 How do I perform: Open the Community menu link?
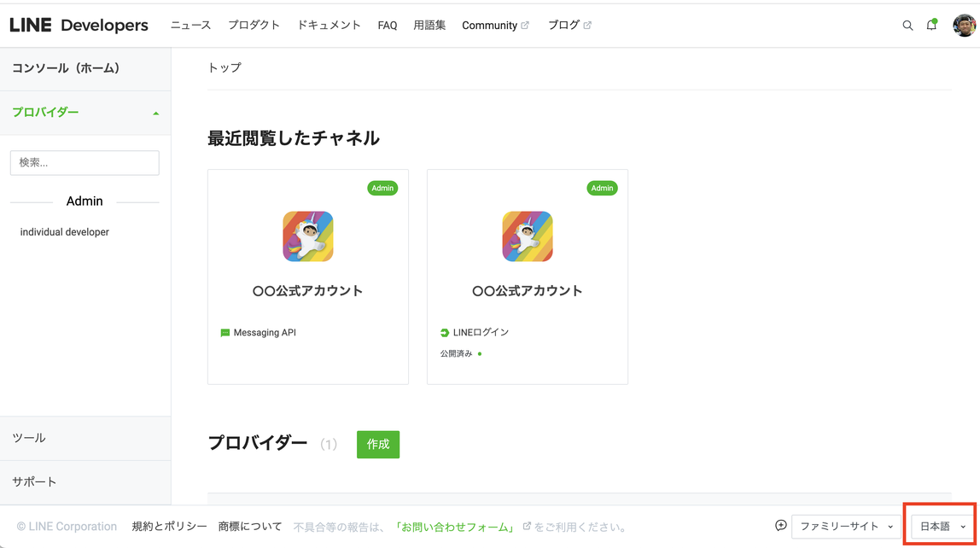pyautogui.click(x=489, y=26)
